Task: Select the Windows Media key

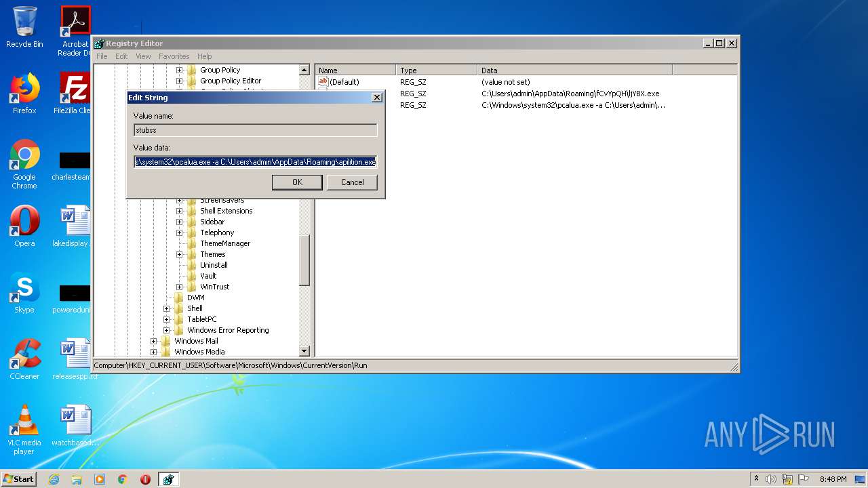Action: (x=199, y=352)
